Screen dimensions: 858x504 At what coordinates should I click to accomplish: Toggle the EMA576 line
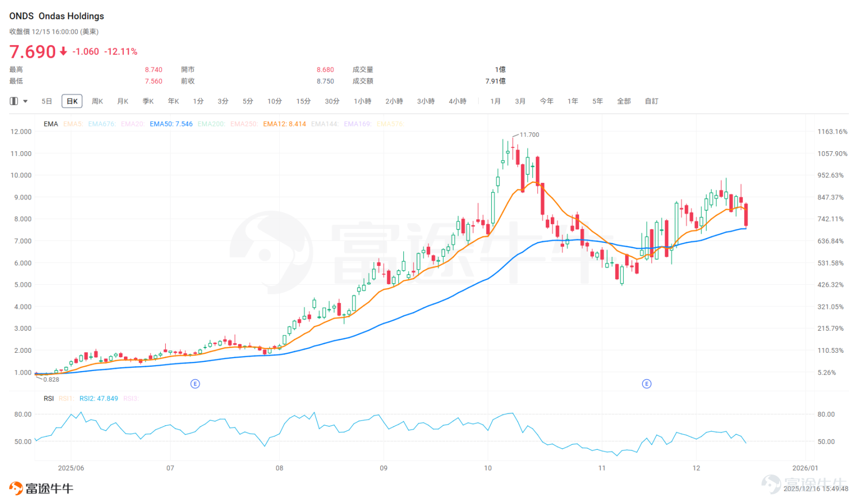(x=390, y=124)
